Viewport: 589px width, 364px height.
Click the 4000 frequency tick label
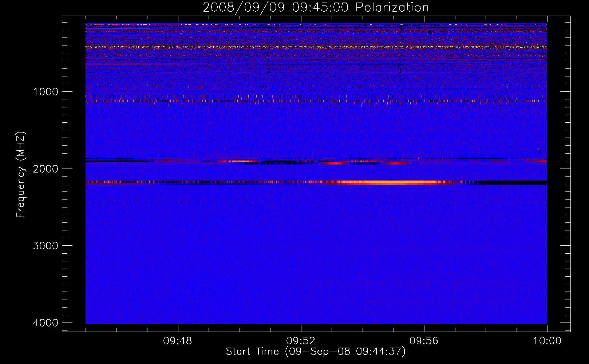tap(46, 323)
